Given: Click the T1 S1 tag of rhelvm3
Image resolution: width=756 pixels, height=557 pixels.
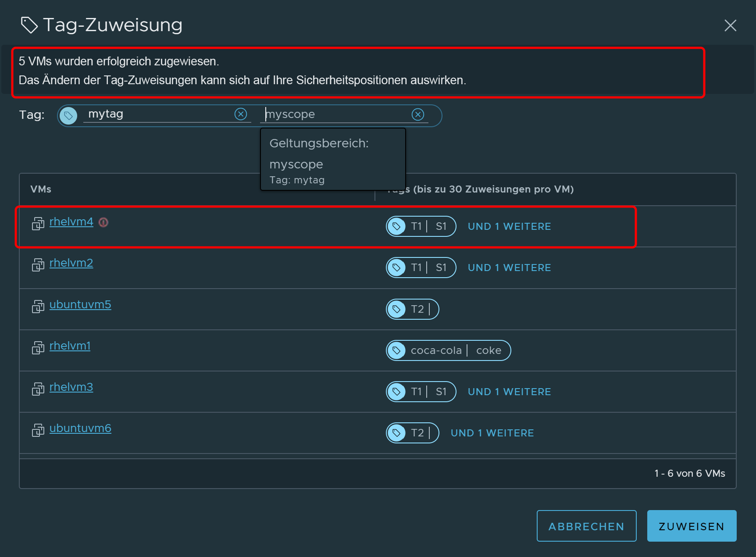Looking at the screenshot, I should pos(421,392).
